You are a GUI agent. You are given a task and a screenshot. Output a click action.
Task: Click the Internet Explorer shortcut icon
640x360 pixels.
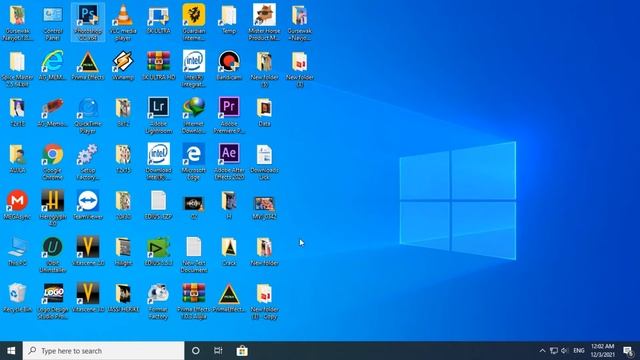point(53,65)
